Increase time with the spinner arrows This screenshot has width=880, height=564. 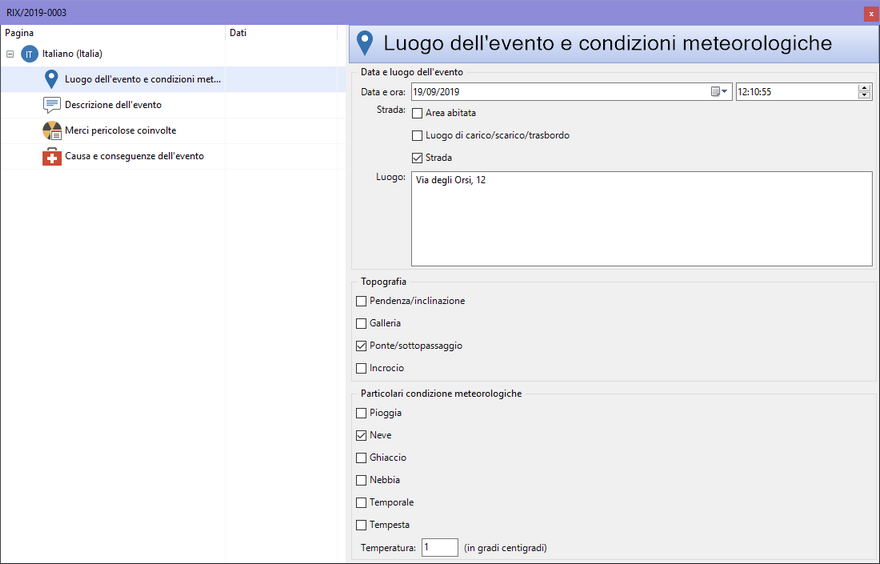coord(864,88)
